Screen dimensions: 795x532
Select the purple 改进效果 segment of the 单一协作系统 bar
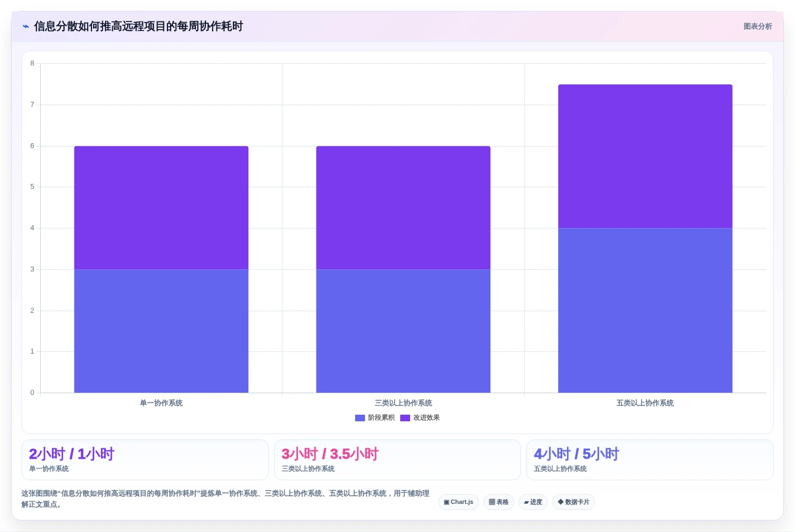(x=161, y=208)
